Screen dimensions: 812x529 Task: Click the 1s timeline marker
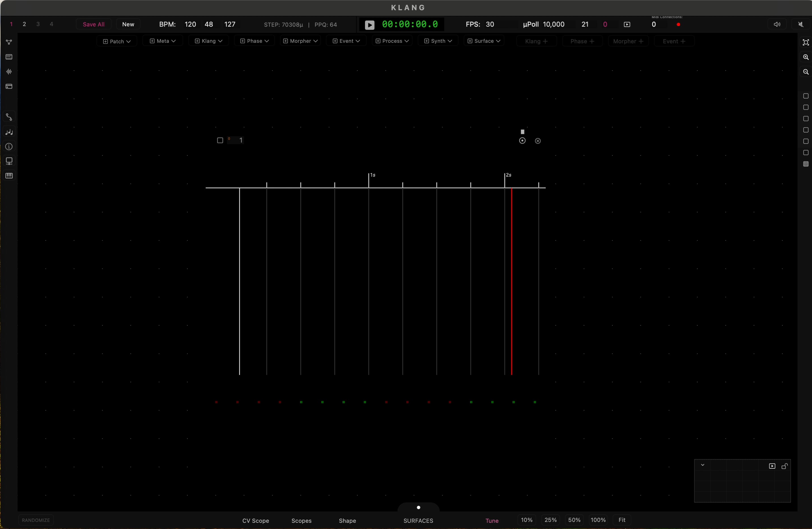[x=373, y=175]
